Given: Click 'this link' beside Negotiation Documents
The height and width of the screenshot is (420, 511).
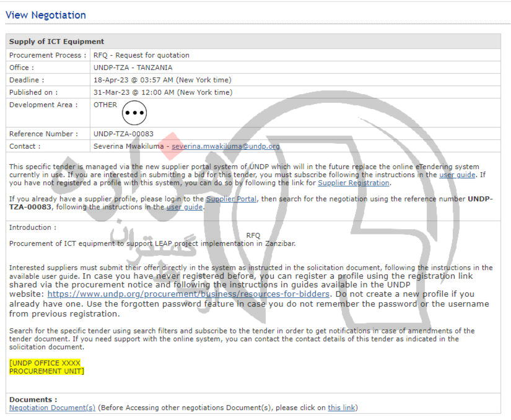Looking at the screenshot, I should point(341,408).
